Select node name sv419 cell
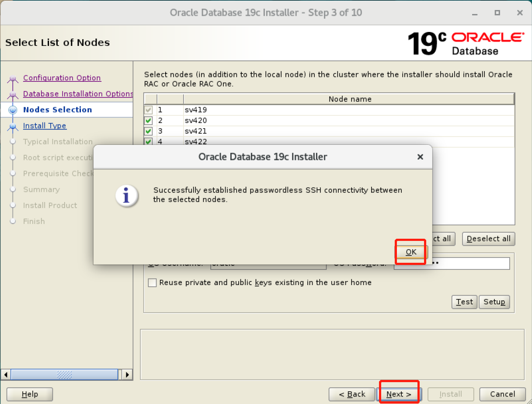The width and height of the screenshot is (532, 404). coord(349,110)
